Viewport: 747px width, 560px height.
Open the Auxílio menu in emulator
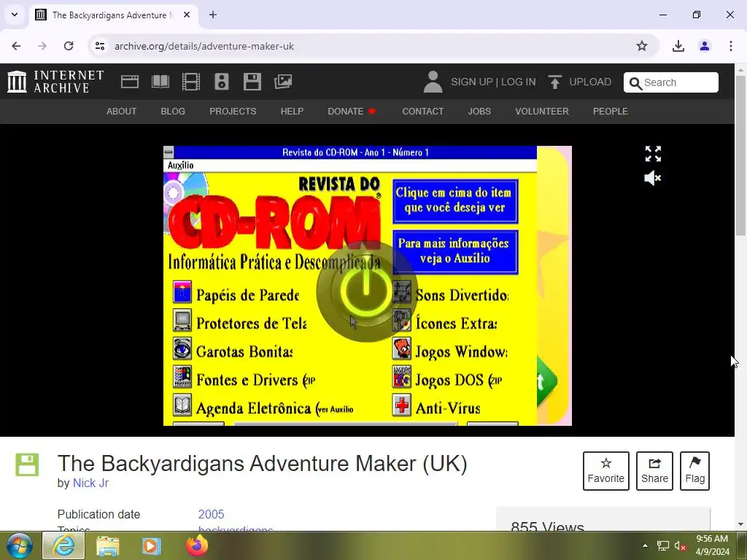181,166
